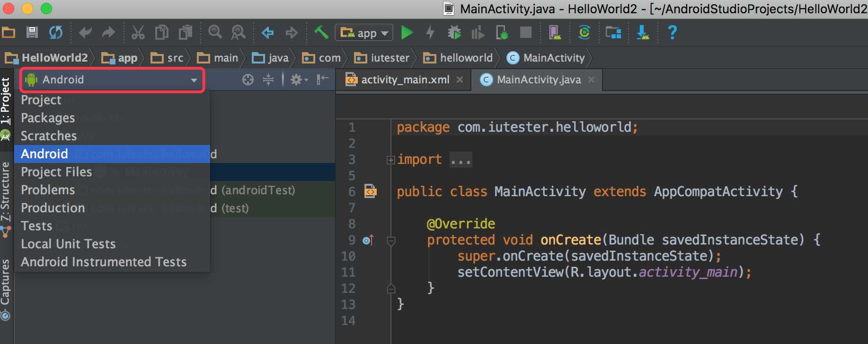This screenshot has width=868, height=344.
Task: Select the Android Instrumented Tests option
Action: click(x=112, y=262)
